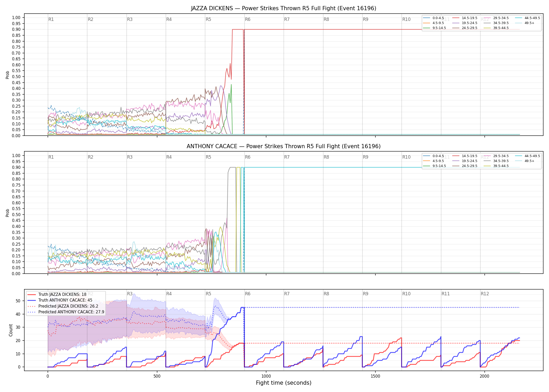This screenshot has width=549, height=392.
Task: Click Truth JAZZA DICKENS: 18 legend entry
Action: coord(57,295)
